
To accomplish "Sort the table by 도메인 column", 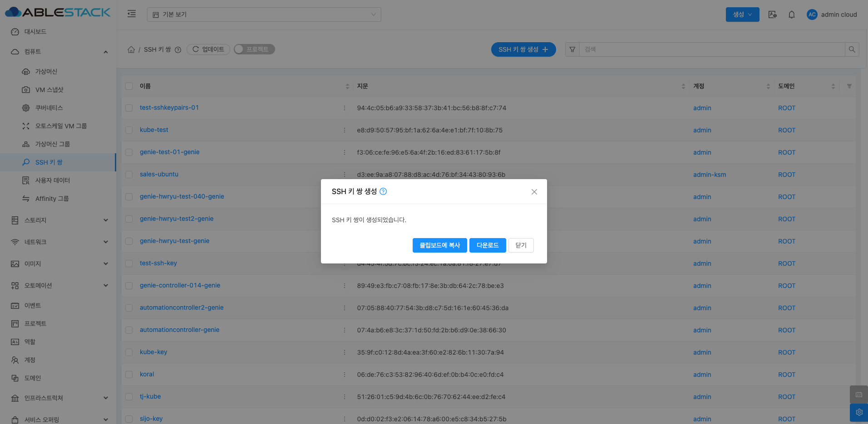I will (x=833, y=86).
